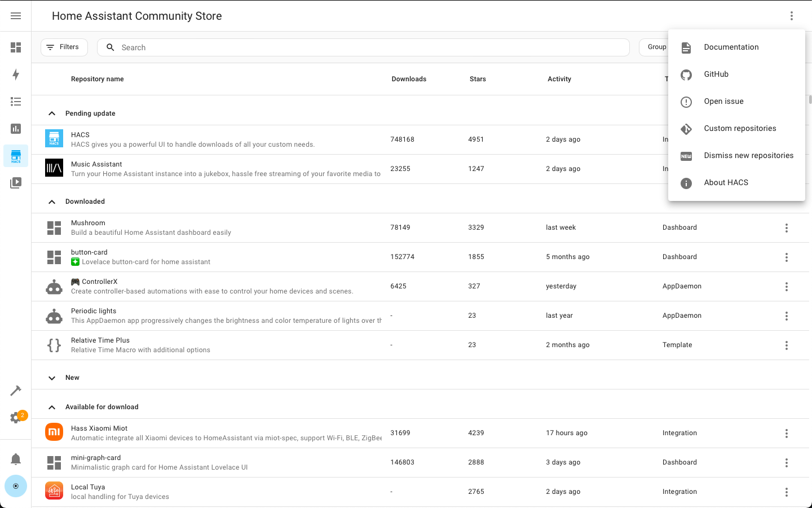Image resolution: width=812 pixels, height=508 pixels.
Task: Open Mushroom row options menu
Action: point(787,228)
